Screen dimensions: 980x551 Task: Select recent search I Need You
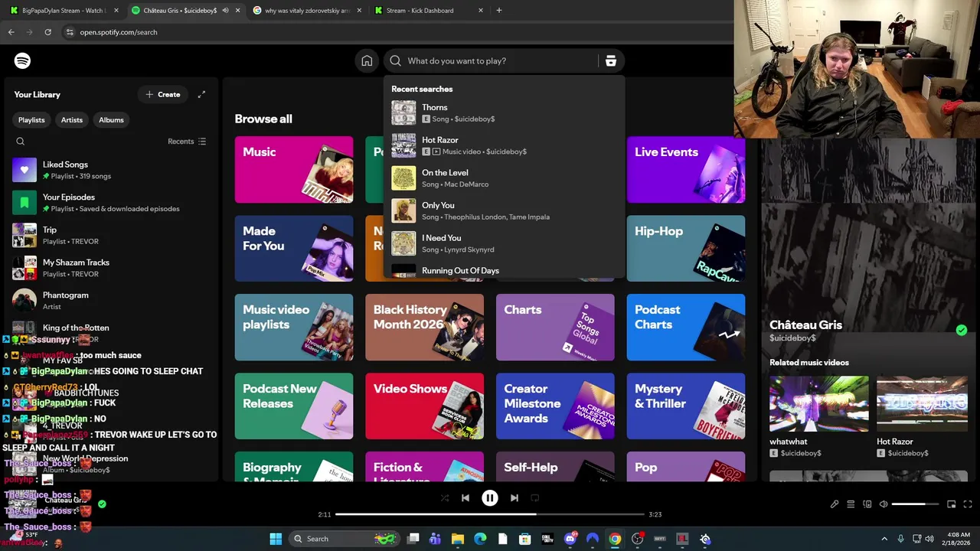[x=505, y=243]
